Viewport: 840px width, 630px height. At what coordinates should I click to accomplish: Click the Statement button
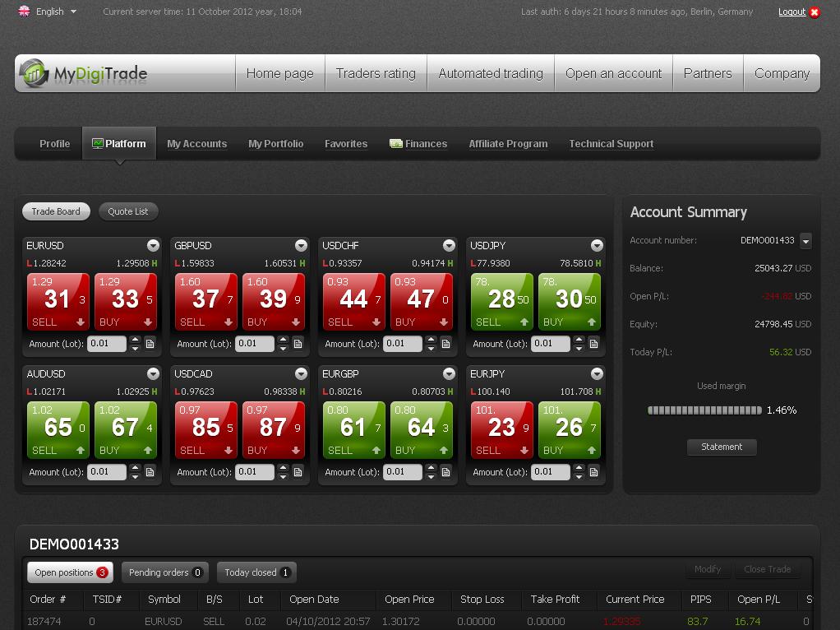tap(722, 447)
